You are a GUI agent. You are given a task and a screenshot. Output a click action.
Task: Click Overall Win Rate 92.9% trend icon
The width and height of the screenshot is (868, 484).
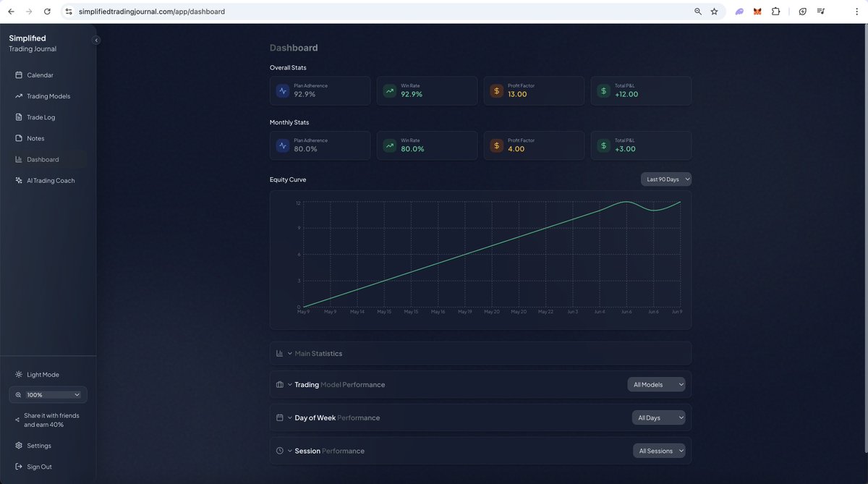[x=390, y=91]
